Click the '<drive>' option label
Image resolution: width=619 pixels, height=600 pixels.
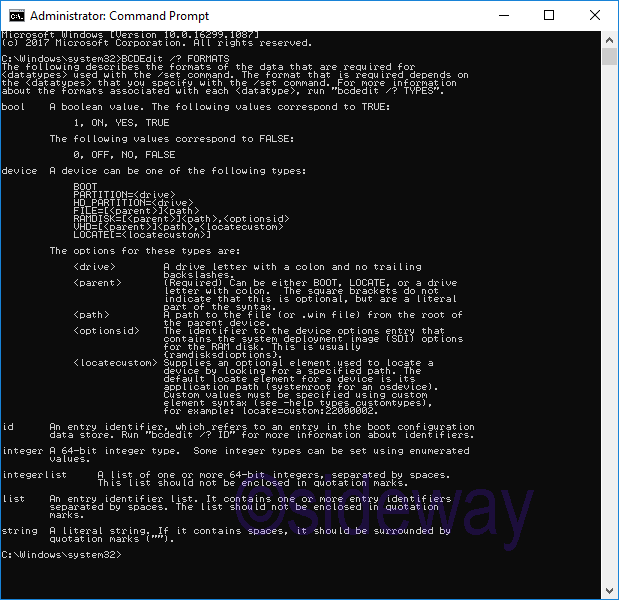(95, 267)
